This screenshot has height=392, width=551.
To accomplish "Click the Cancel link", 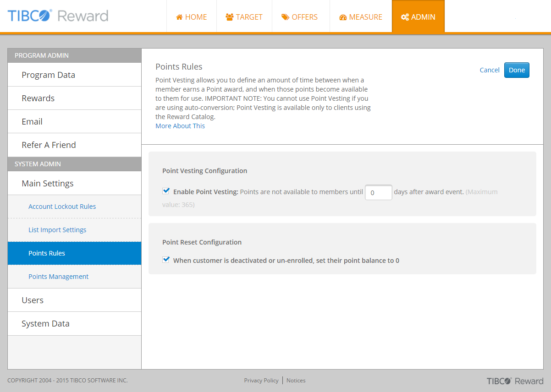I will point(490,70).
